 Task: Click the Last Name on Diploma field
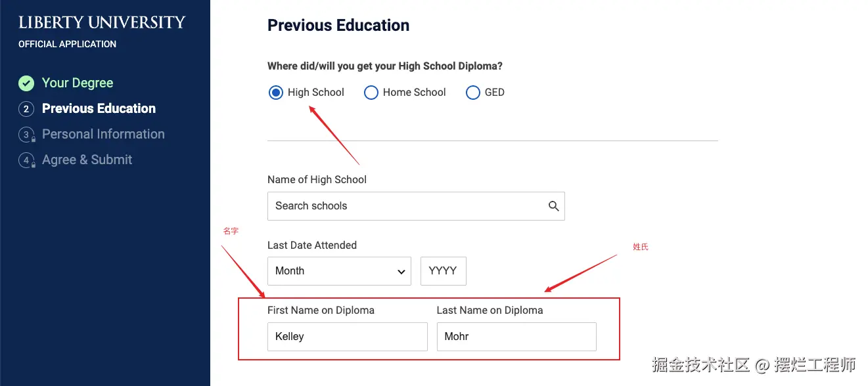point(516,337)
